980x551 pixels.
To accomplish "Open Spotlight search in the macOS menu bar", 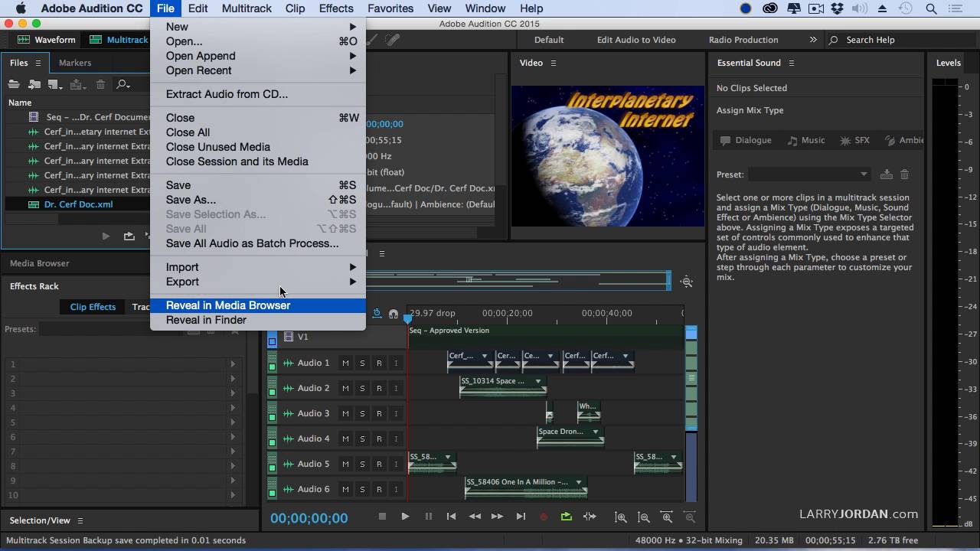I will [x=932, y=8].
